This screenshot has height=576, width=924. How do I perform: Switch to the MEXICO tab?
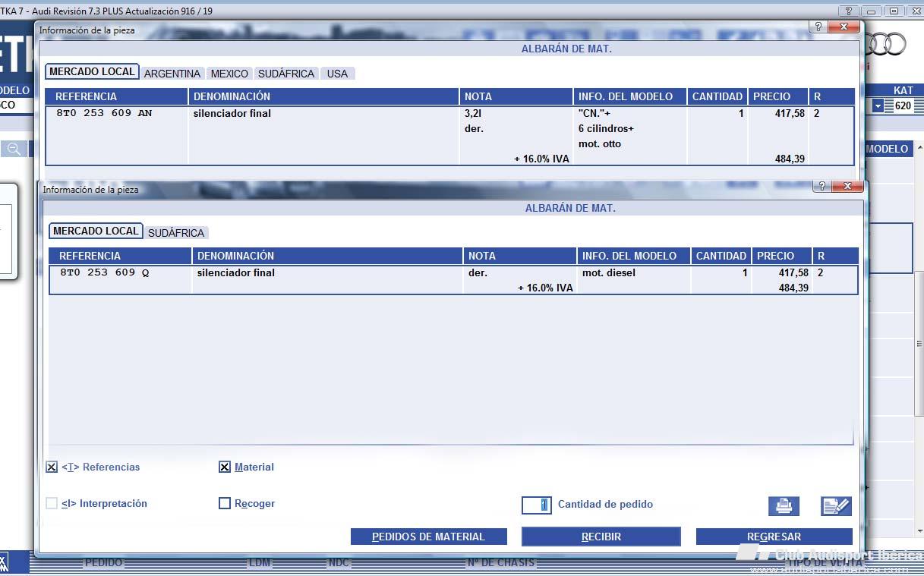point(229,74)
